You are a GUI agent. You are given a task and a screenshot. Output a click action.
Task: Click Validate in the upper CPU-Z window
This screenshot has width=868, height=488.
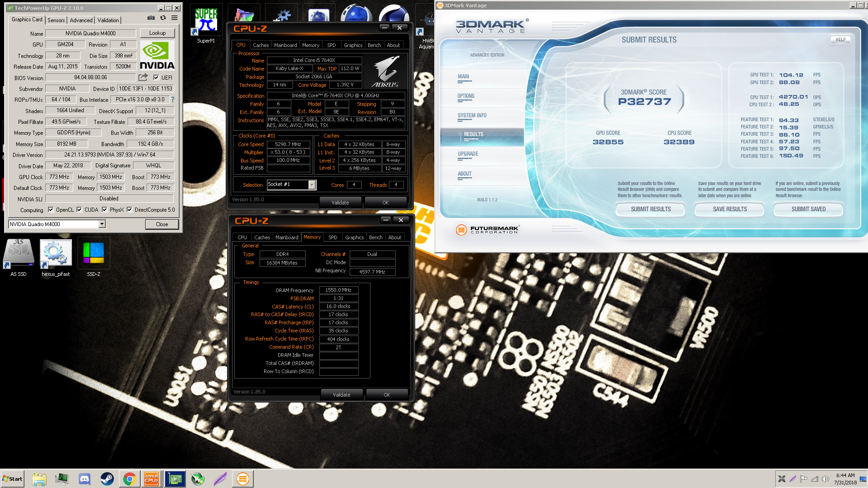click(x=340, y=203)
